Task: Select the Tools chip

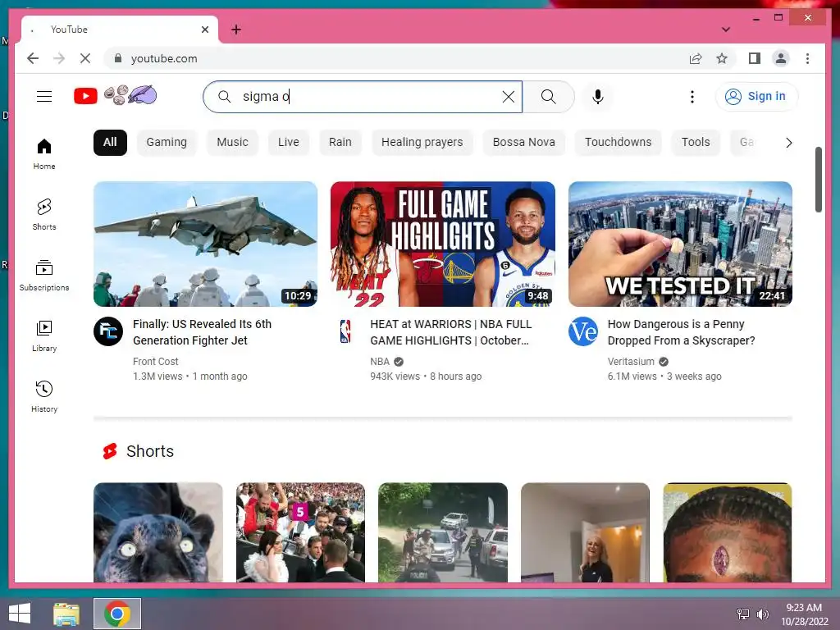Action: [696, 143]
